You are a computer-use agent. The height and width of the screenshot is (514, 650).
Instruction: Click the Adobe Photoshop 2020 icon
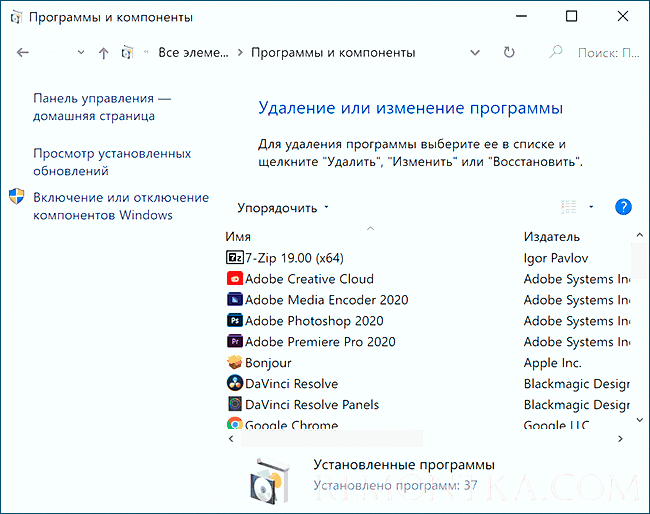coord(235,320)
